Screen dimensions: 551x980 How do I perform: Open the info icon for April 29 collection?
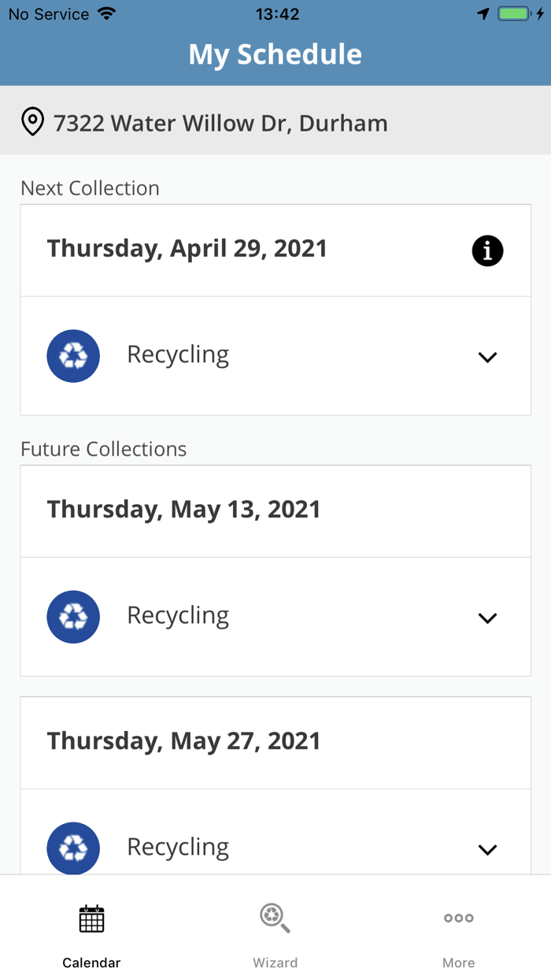click(x=487, y=251)
